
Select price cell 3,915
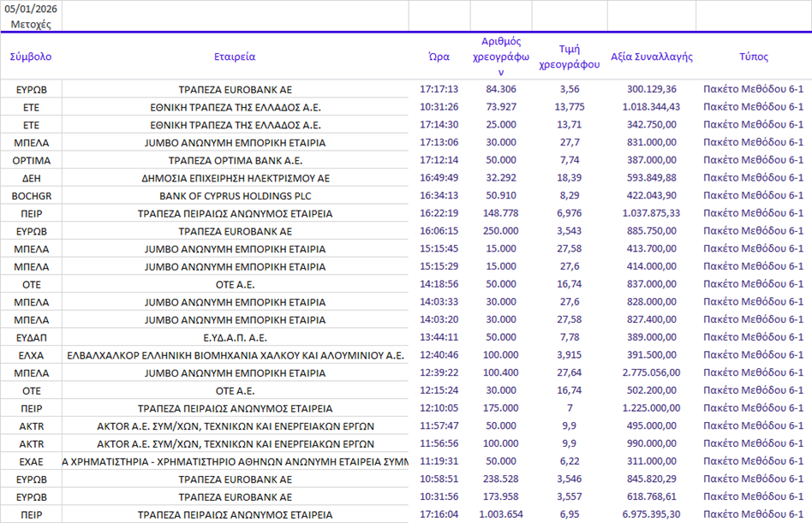(569, 355)
